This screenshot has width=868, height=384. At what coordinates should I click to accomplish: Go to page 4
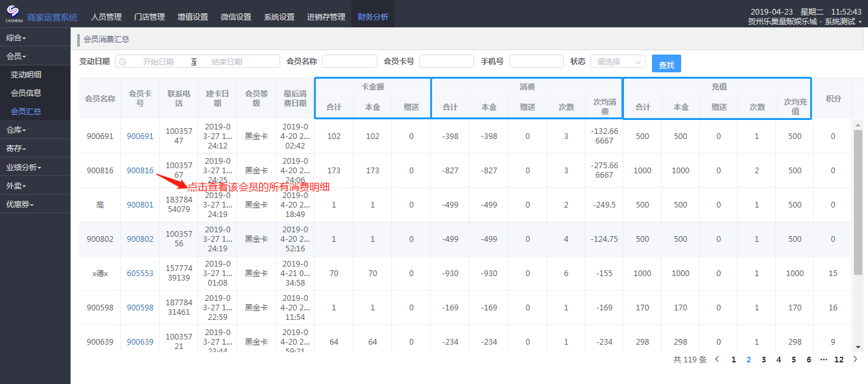click(x=778, y=360)
